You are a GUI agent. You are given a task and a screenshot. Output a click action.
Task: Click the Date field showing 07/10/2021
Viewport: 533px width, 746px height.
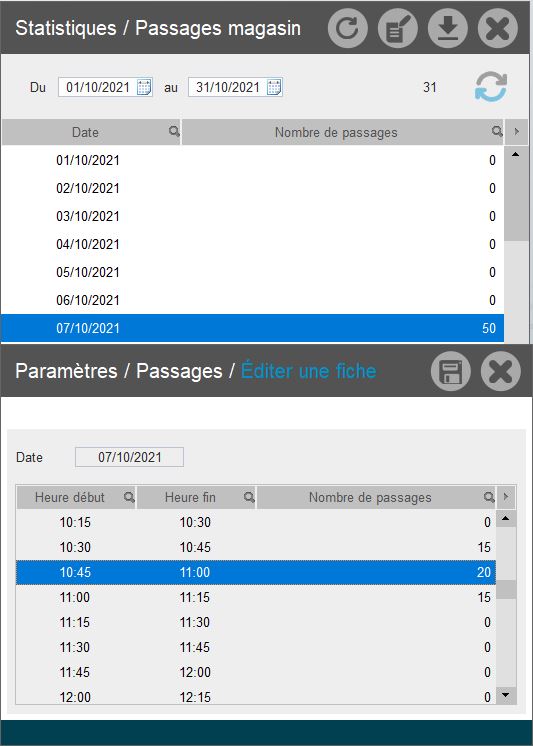pyautogui.click(x=129, y=457)
